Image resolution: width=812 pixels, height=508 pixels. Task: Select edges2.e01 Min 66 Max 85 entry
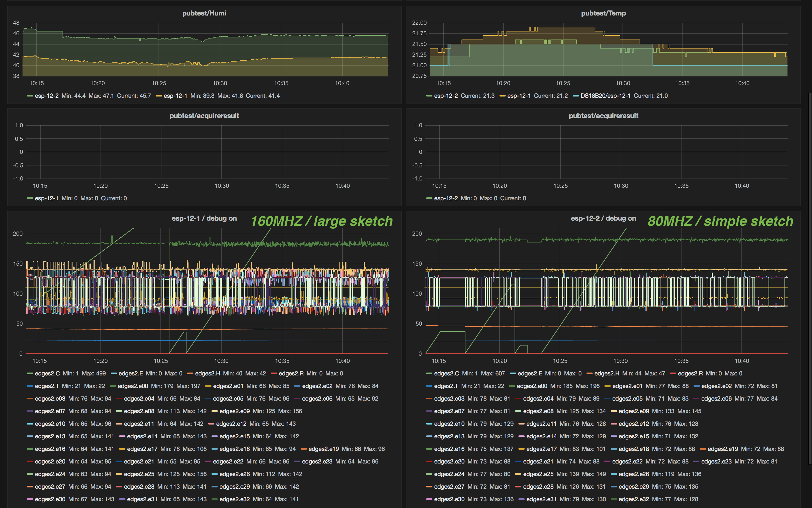coord(228,386)
